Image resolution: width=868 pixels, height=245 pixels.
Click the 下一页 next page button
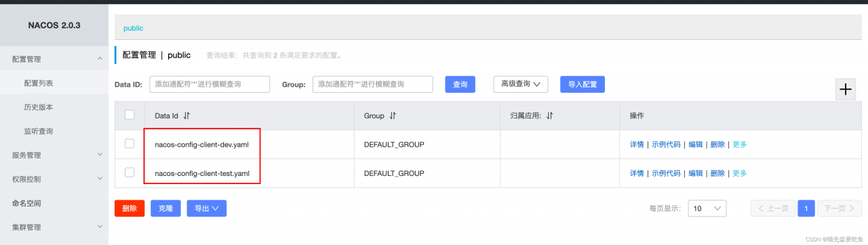(x=840, y=208)
